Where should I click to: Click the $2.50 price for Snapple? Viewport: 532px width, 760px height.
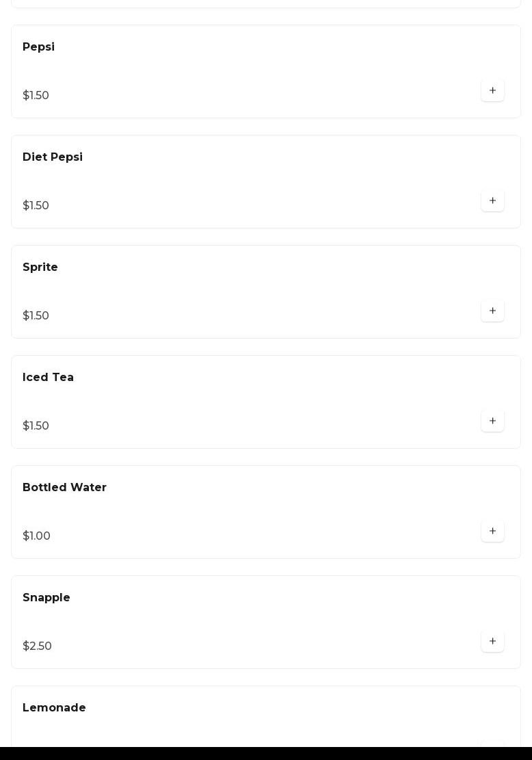(37, 646)
